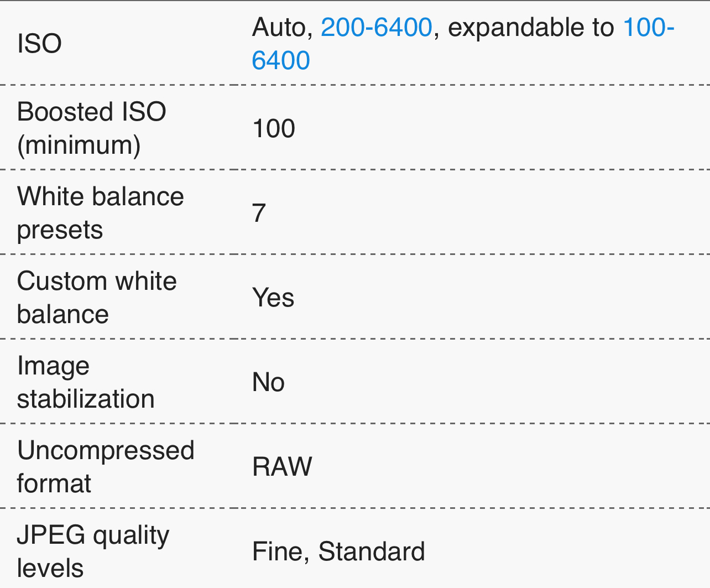Click the 'Yes' custom white balance value
Screen dimensions: 710x588
pyautogui.click(x=273, y=298)
